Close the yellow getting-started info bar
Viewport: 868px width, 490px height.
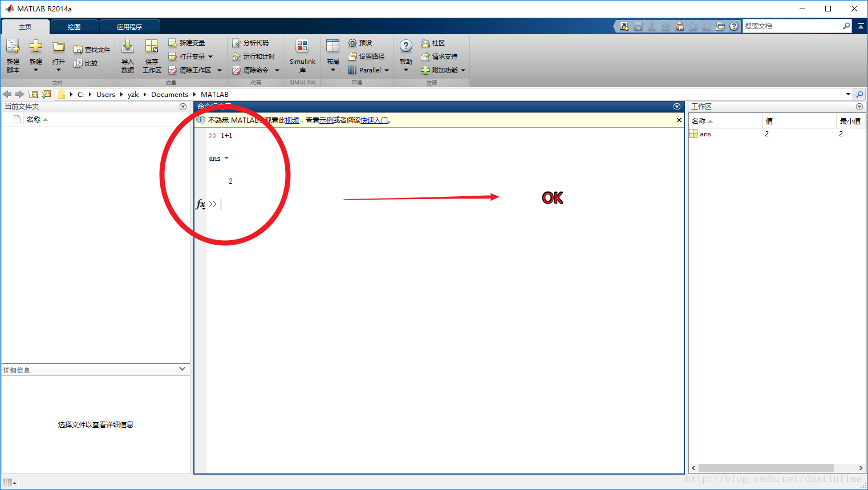click(679, 120)
